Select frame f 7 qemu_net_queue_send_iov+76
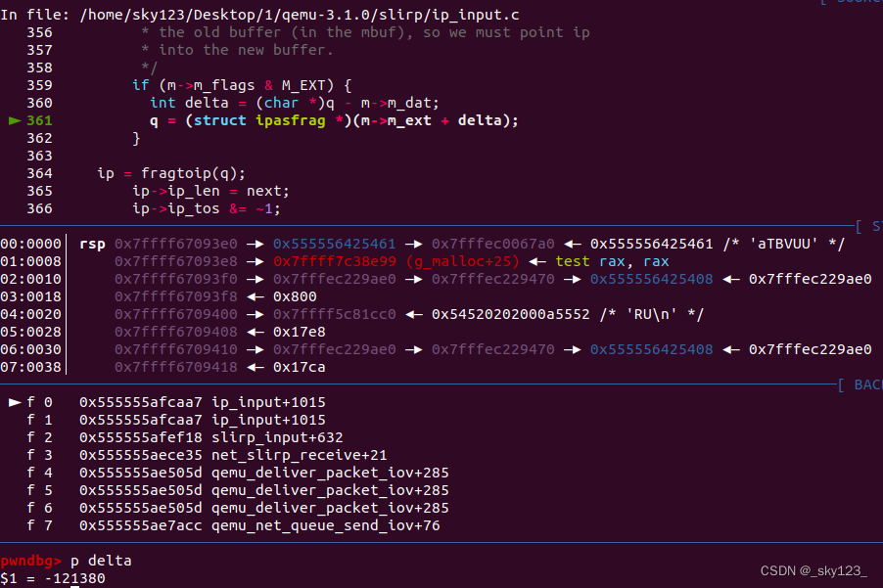The width and height of the screenshot is (883, 588). click(233, 525)
